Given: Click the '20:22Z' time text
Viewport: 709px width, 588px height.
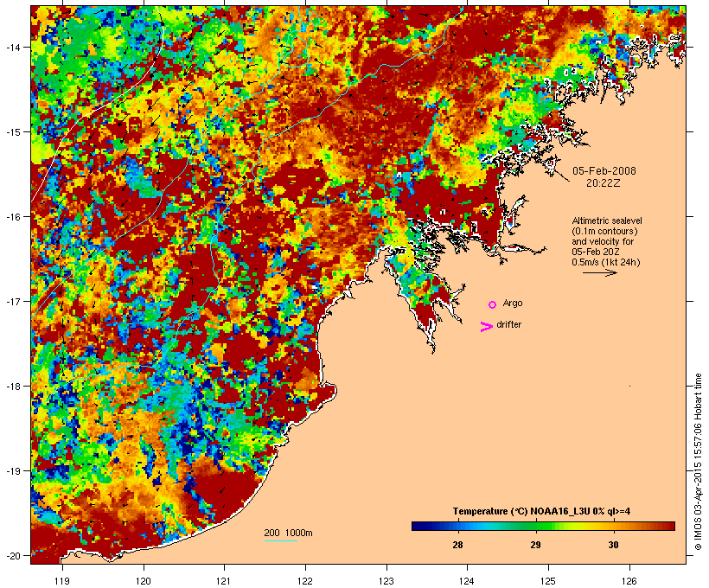Looking at the screenshot, I should (x=604, y=183).
